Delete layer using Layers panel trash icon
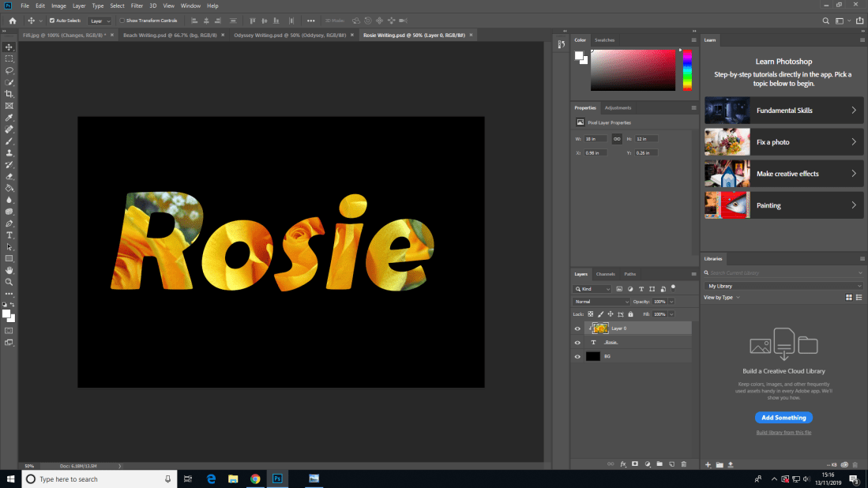 tap(684, 464)
